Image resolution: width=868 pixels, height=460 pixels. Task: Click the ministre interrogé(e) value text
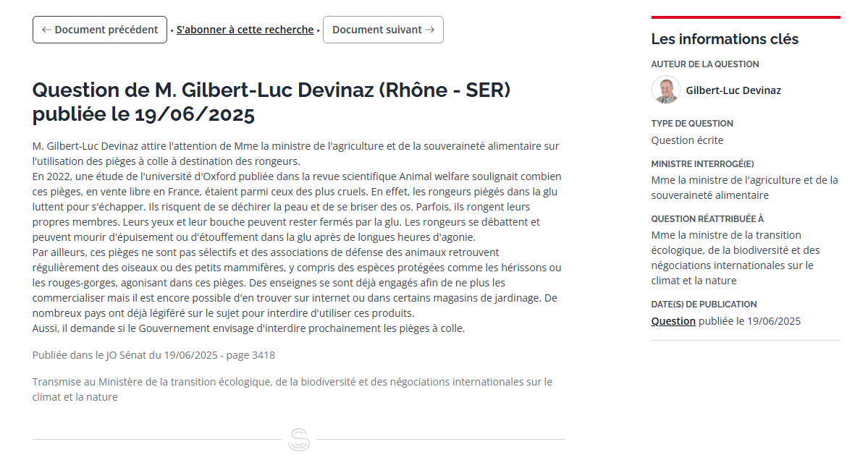point(744,187)
